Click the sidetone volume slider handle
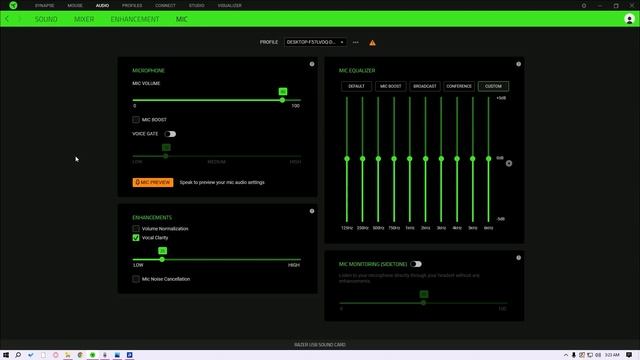The height and width of the screenshot is (360, 640). (x=424, y=303)
